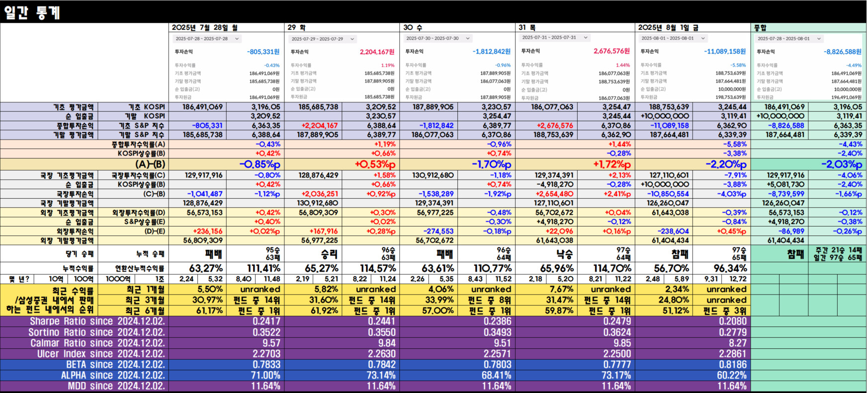Open the 2025-07-29 ~ 2025-07-29 date dropdown
Screen dimensions: 868x393
323,39
